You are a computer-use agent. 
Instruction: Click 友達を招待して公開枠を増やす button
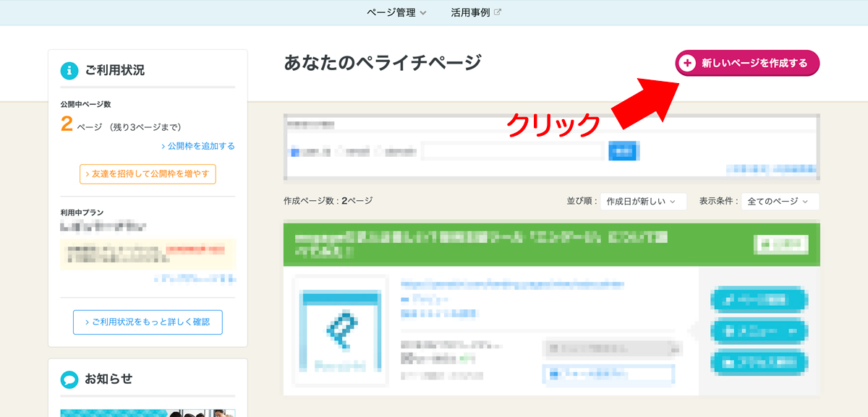click(x=148, y=174)
